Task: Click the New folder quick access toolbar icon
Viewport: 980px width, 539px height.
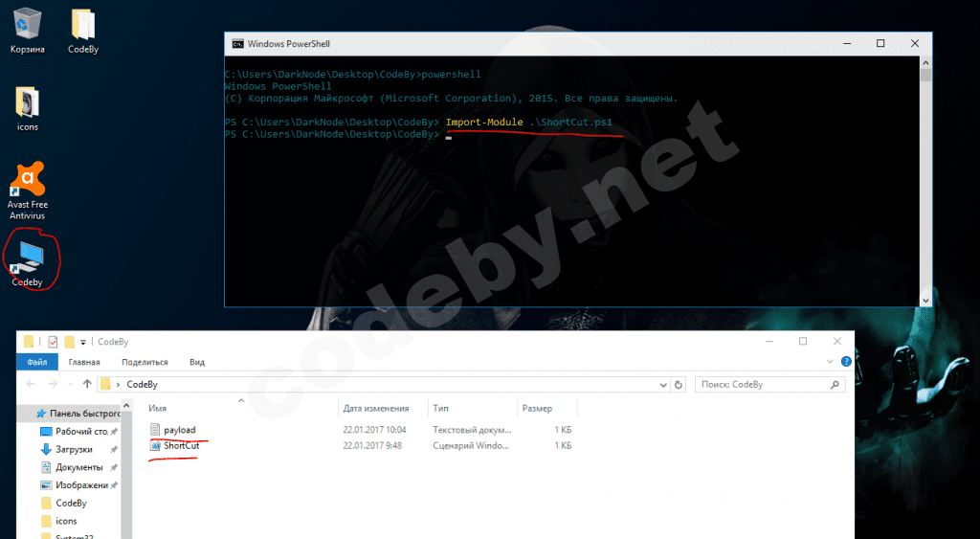Action: (x=69, y=342)
